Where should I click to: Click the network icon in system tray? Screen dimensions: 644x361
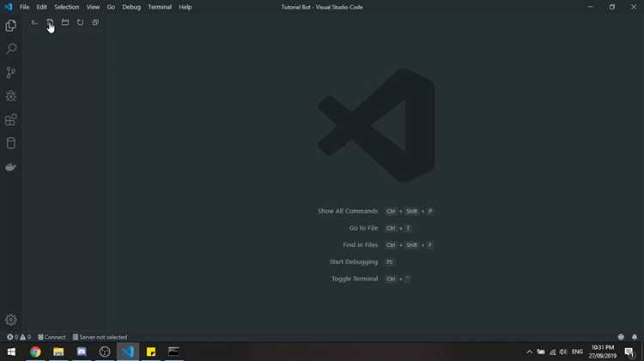coord(552,352)
